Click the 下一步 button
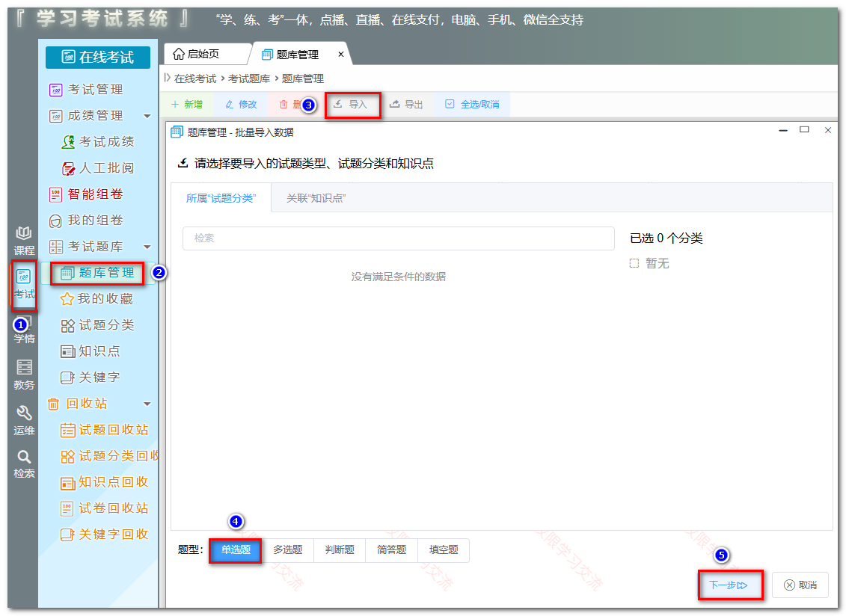The height and width of the screenshot is (616, 846). click(729, 585)
